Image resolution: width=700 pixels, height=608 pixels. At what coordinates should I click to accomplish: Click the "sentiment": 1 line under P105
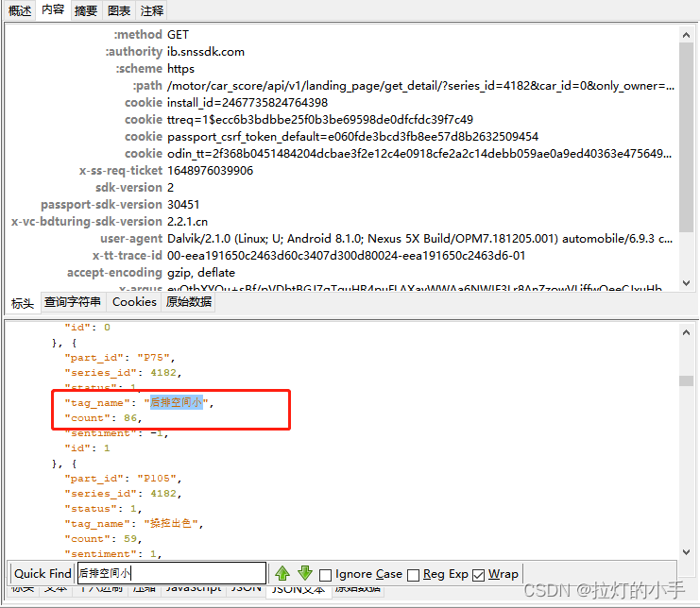click(113, 554)
